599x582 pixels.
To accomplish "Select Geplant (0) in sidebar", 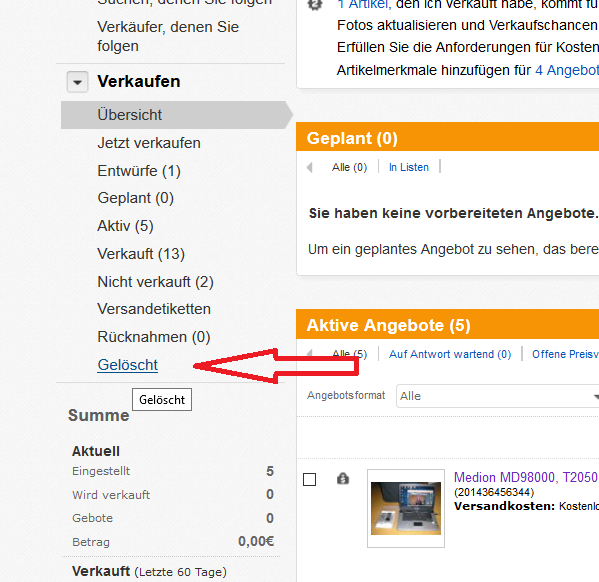I will (x=136, y=198).
